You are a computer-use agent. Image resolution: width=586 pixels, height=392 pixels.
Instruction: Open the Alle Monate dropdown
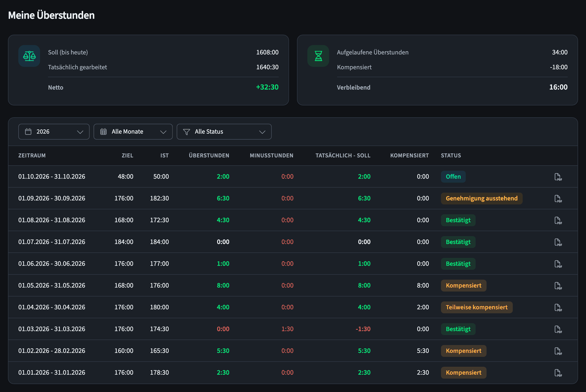(x=133, y=132)
